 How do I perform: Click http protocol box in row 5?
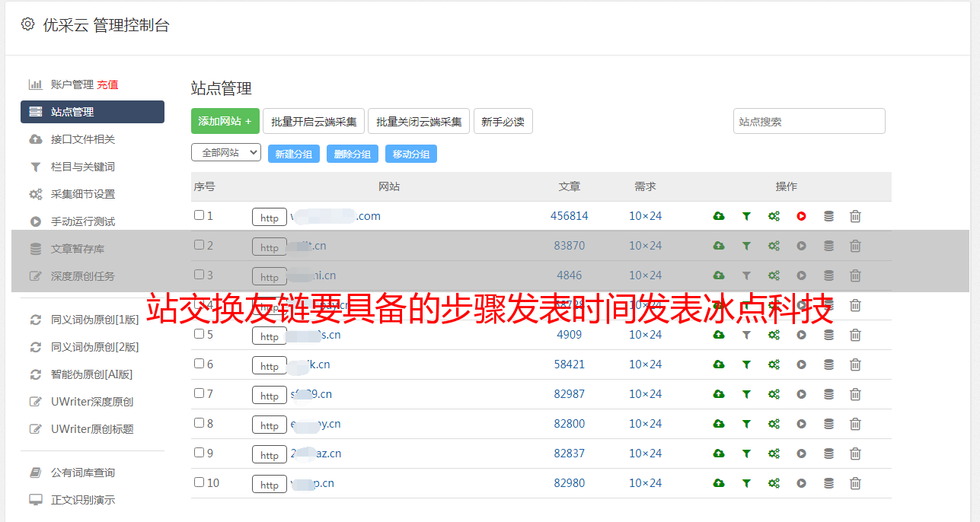pyautogui.click(x=270, y=336)
